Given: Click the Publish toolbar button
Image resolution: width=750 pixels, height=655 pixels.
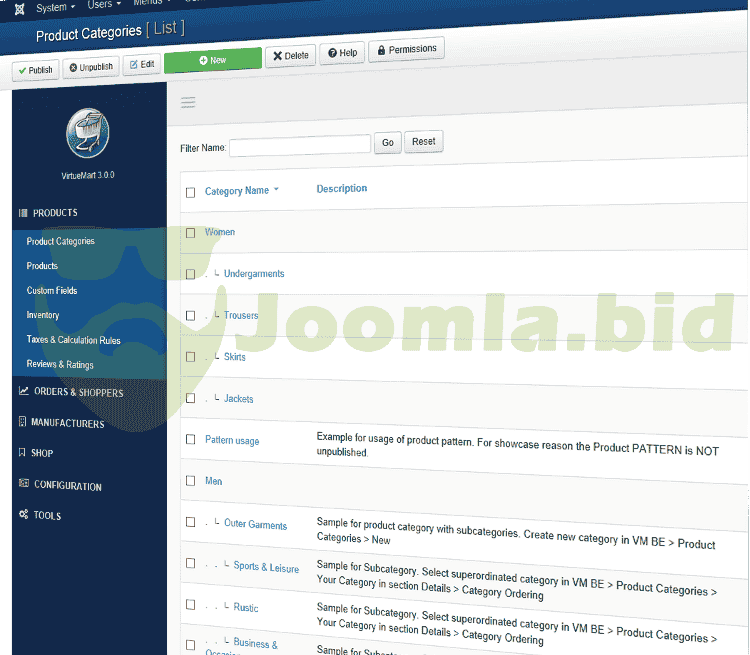Looking at the screenshot, I should [x=35, y=69].
